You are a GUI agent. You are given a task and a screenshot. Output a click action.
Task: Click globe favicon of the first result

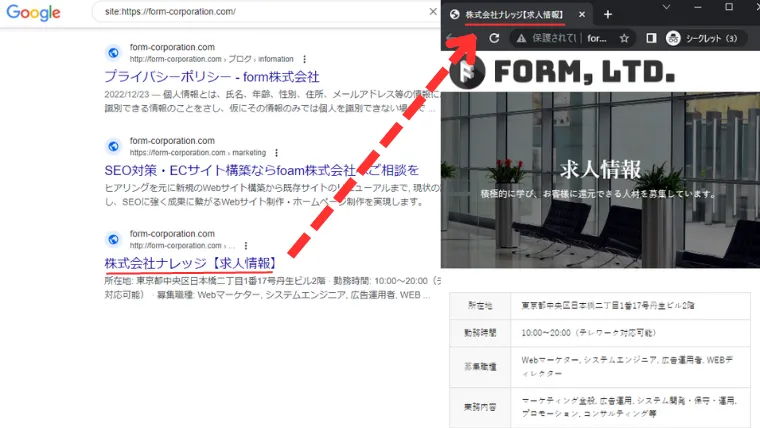(x=113, y=52)
